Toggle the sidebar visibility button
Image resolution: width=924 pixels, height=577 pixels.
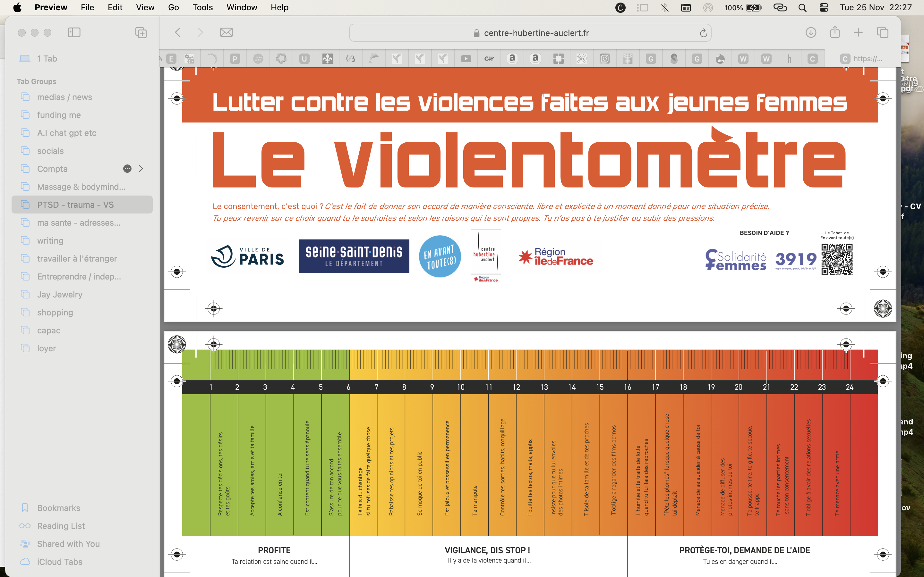pos(74,32)
